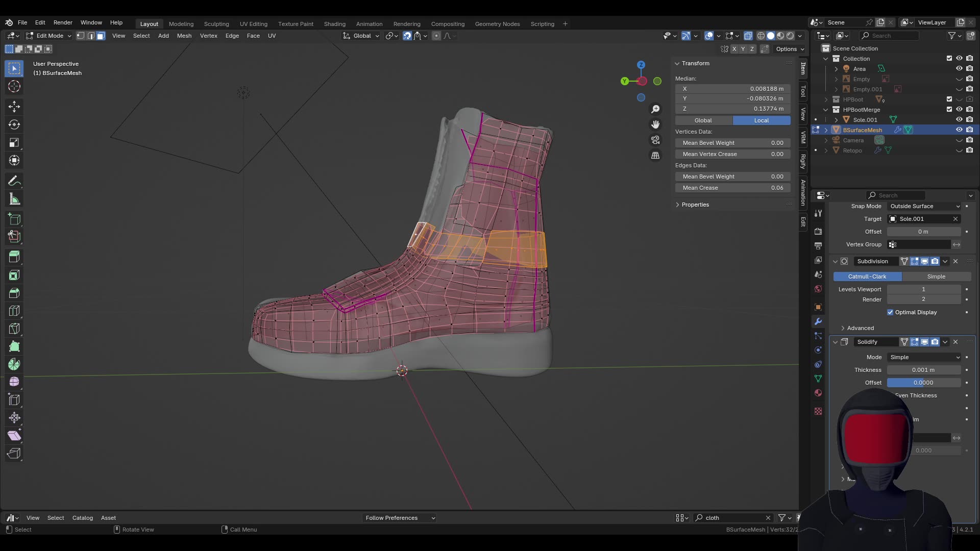Viewport: 980px width, 551px height.
Task: Select the Rotate tool
Action: [14, 124]
